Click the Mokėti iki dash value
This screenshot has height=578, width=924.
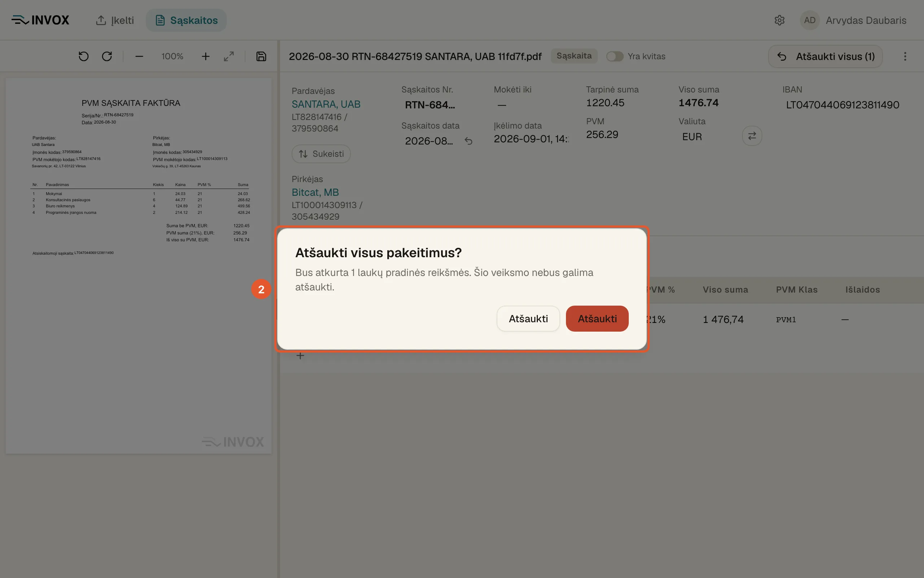502,105
